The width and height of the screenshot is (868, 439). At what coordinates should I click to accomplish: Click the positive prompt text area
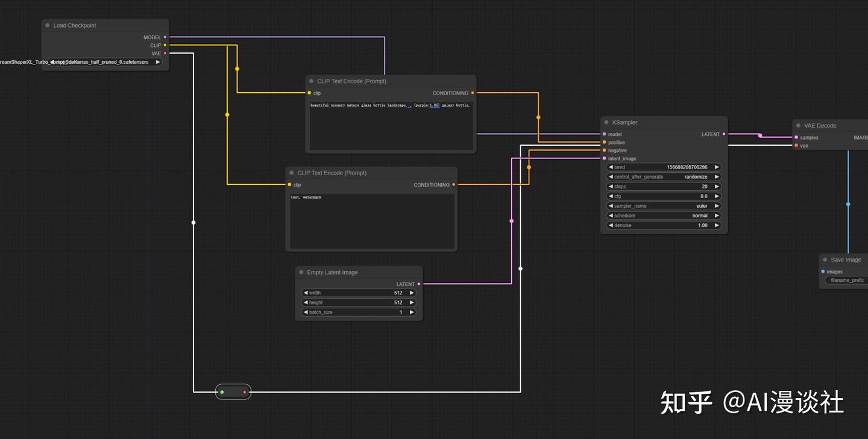(x=391, y=126)
